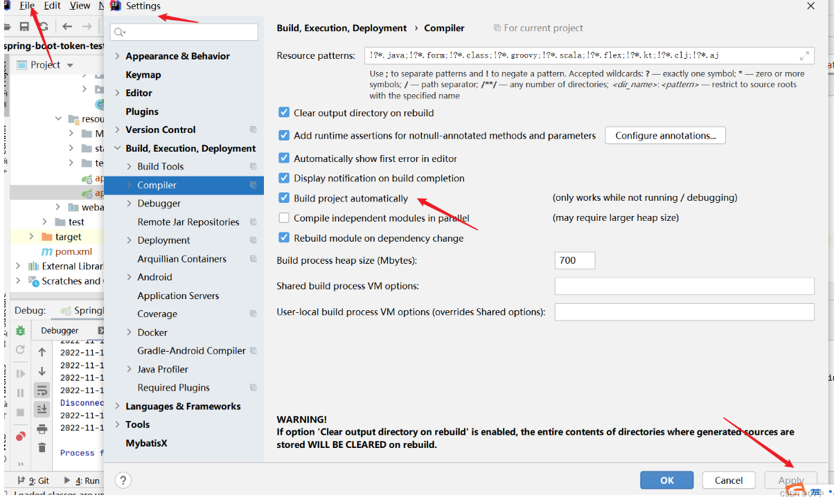Image resolution: width=834 pixels, height=504 pixels.
Task: Click the Down the Stack Trace arrow
Action: (42, 371)
